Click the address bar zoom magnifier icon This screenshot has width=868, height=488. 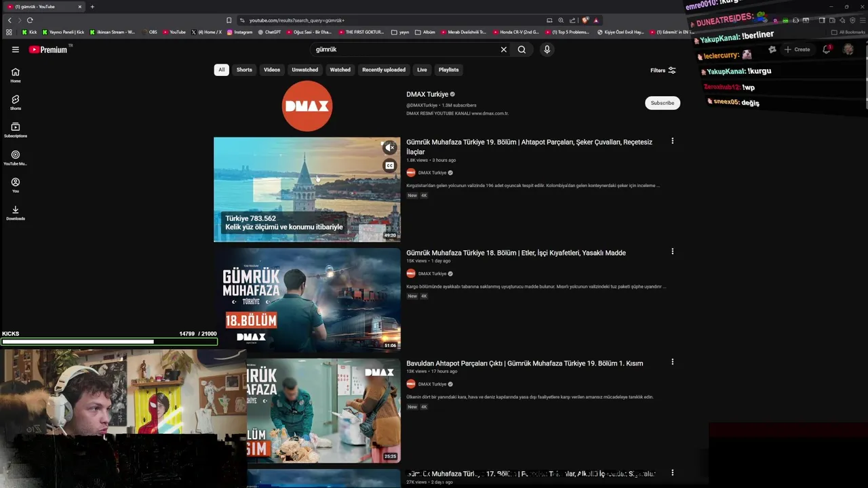click(561, 20)
